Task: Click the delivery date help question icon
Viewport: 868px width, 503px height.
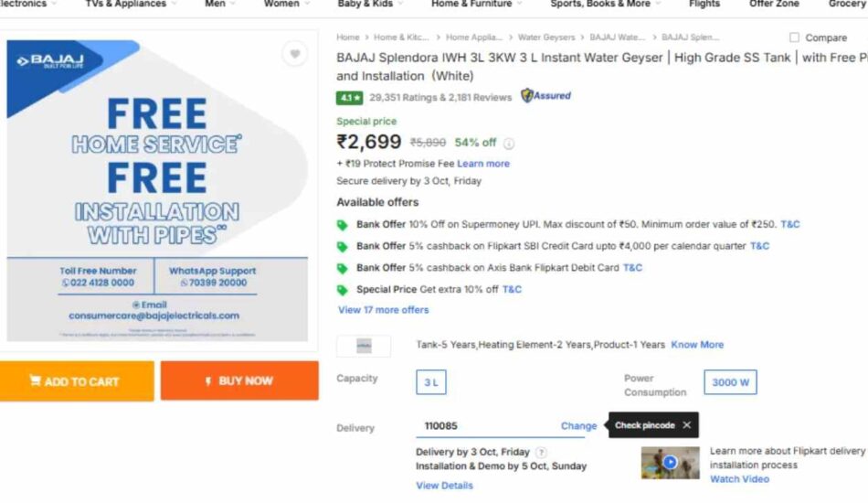Action: pos(541,452)
